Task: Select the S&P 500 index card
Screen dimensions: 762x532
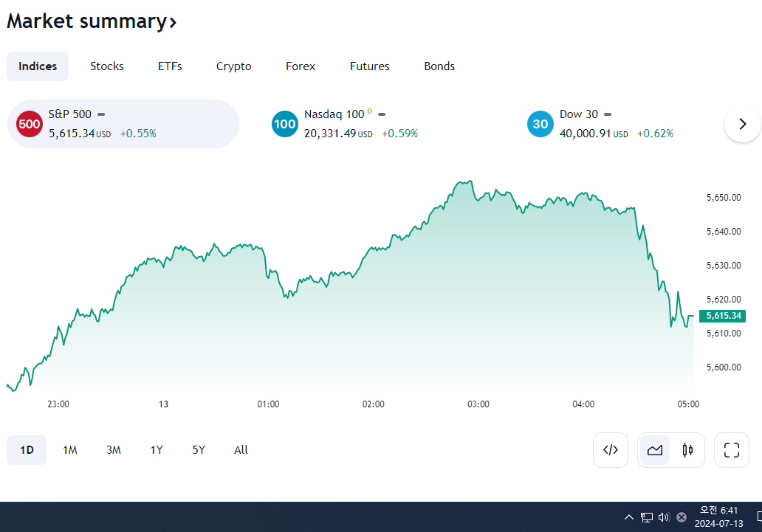Action: point(123,124)
